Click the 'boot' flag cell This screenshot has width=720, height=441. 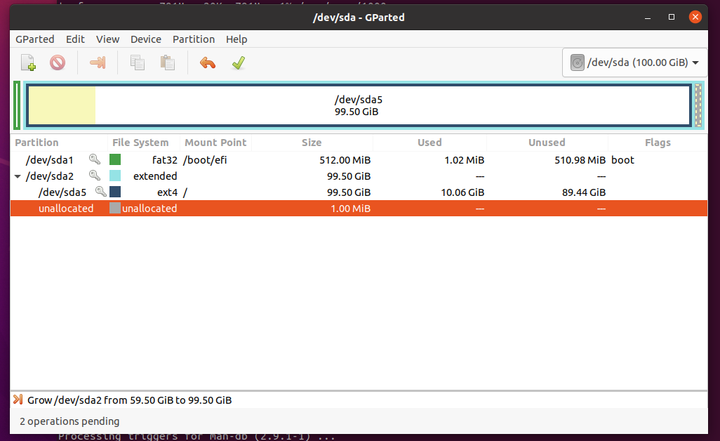622,160
